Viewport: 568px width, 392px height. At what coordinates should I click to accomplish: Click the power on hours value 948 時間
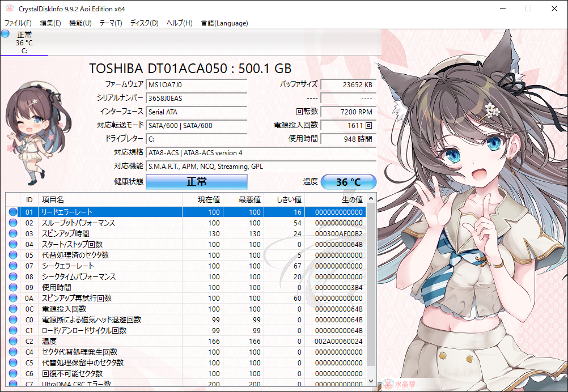[x=349, y=139]
